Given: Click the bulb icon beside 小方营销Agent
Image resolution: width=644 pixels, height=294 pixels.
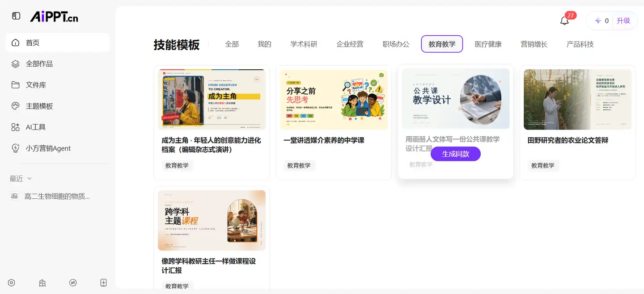Looking at the screenshot, I should 16,148.
